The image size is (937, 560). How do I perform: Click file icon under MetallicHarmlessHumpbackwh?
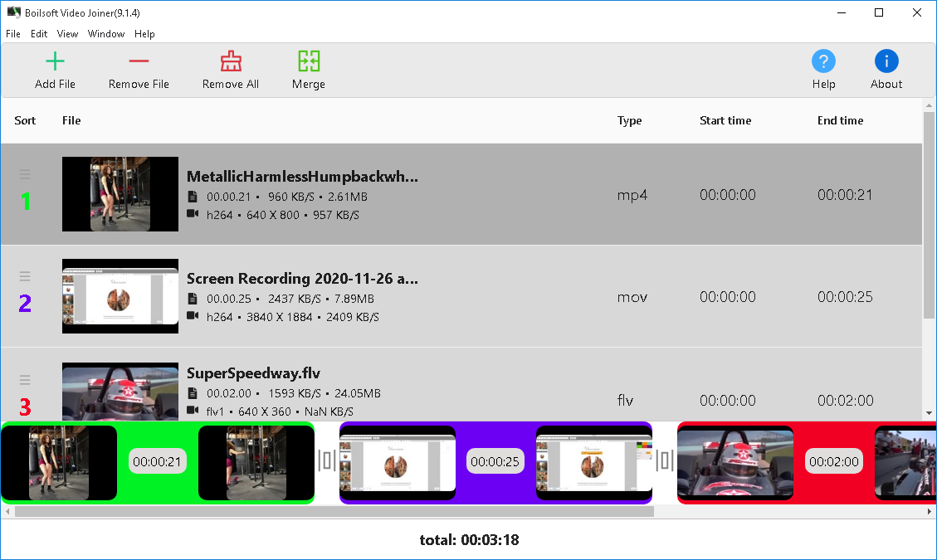click(x=193, y=197)
